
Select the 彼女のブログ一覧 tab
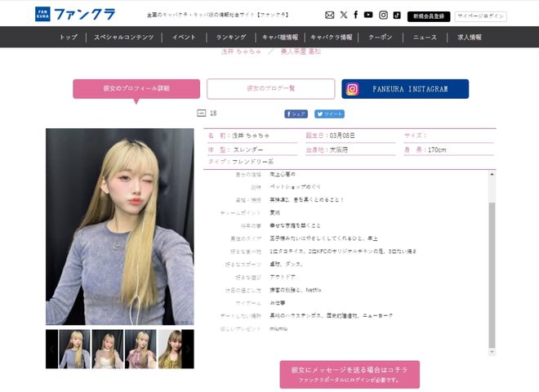pyautogui.click(x=270, y=89)
